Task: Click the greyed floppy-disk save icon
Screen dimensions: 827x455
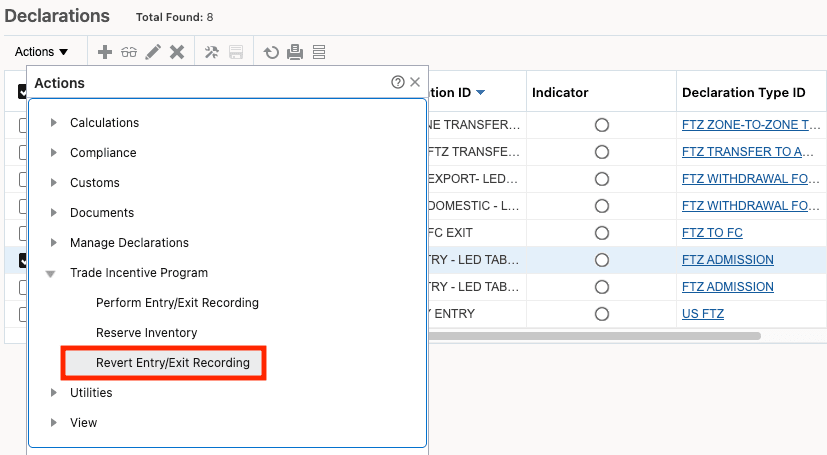Action: coord(236,52)
